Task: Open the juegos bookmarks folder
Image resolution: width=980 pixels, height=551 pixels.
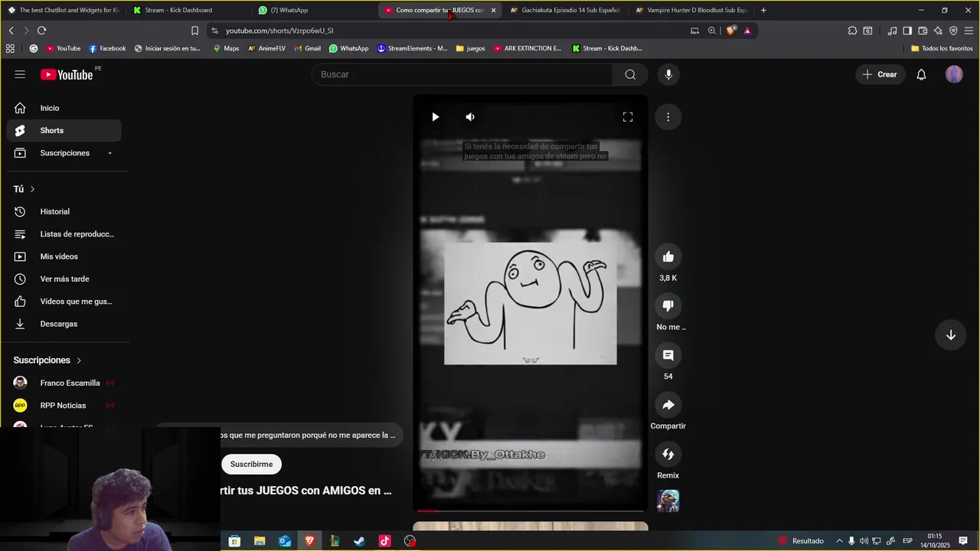Action: pyautogui.click(x=470, y=48)
